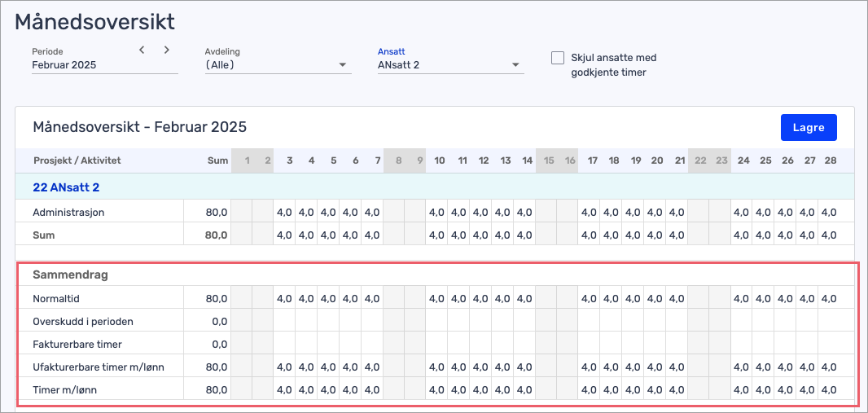Open the Avdeling dropdown arrow
The width and height of the screenshot is (868, 413).
[x=342, y=65]
